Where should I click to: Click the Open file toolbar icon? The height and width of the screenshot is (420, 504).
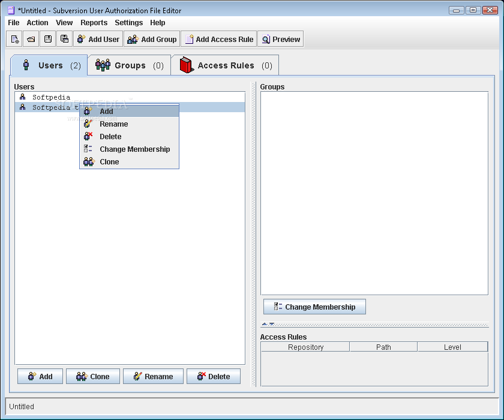31,39
